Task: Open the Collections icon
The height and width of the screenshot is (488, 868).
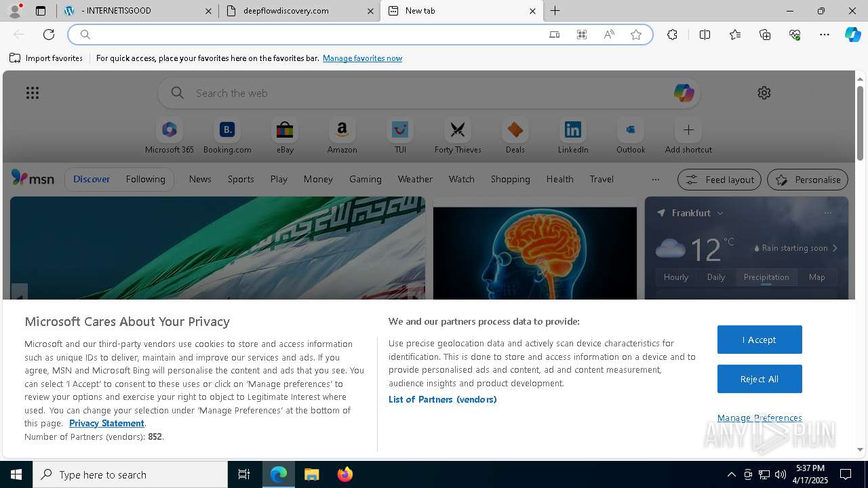Action: (x=765, y=35)
